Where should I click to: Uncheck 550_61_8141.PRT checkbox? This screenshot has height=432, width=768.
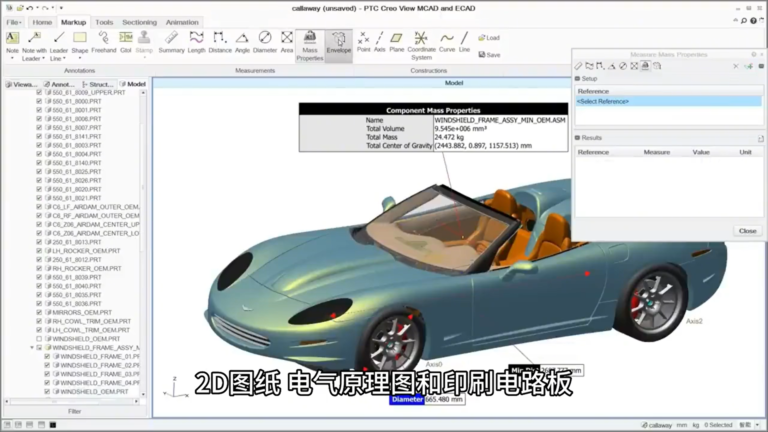pyautogui.click(x=39, y=137)
